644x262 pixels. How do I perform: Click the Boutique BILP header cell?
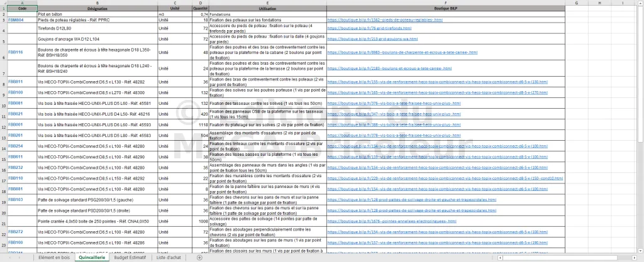[446, 8]
